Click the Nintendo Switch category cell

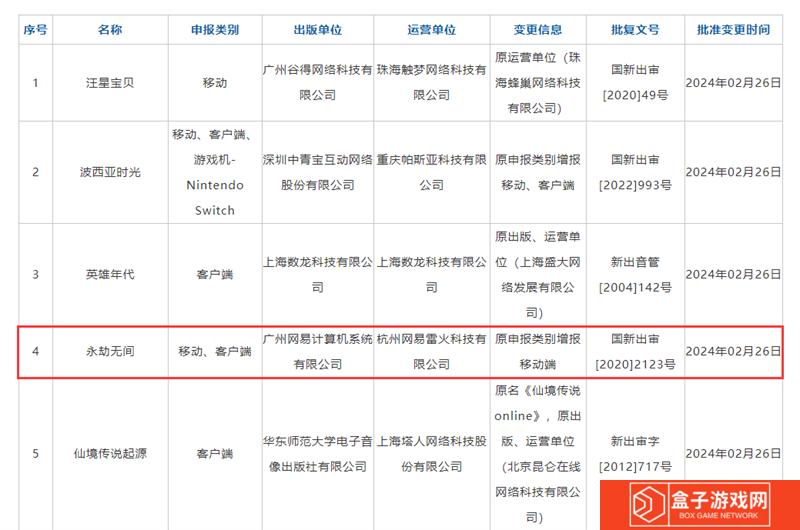[x=215, y=172]
